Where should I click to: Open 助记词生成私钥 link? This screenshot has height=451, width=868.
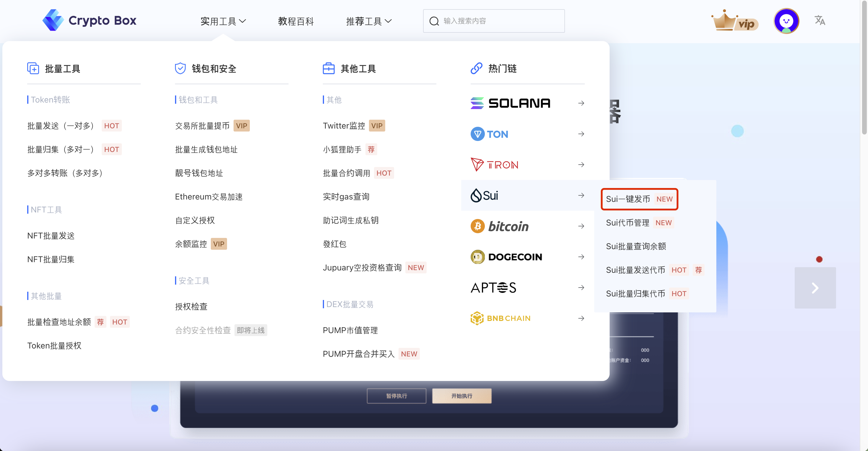(351, 220)
